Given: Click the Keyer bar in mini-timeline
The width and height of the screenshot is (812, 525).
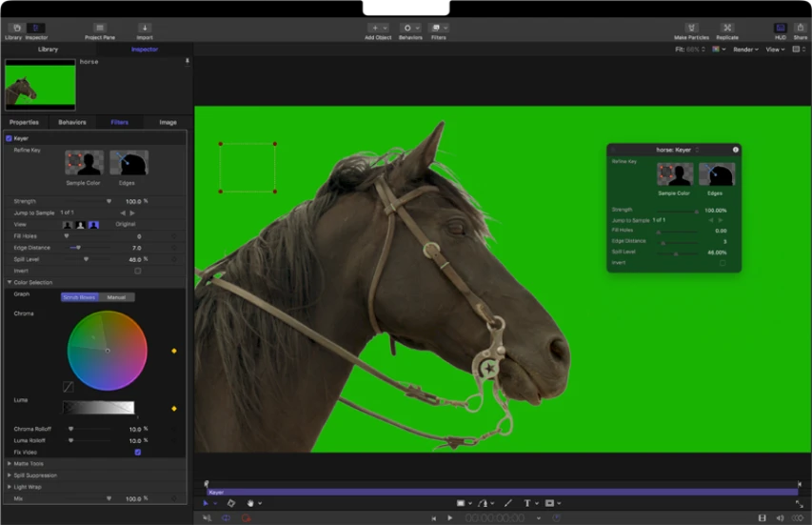Looking at the screenshot, I should pos(503,493).
